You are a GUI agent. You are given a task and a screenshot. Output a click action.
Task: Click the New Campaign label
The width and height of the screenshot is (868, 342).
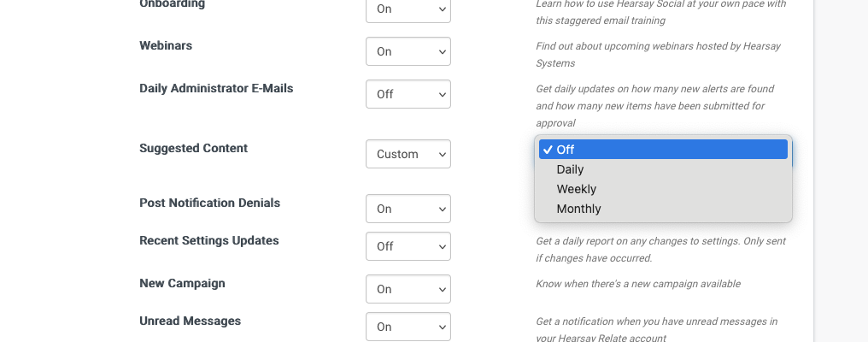pyautogui.click(x=182, y=283)
